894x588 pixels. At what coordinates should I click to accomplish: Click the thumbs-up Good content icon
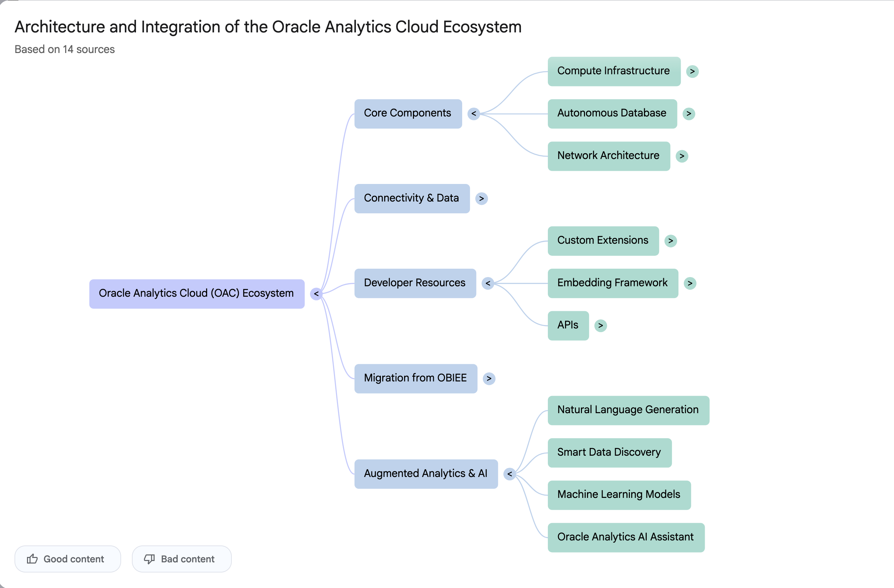pos(32,559)
